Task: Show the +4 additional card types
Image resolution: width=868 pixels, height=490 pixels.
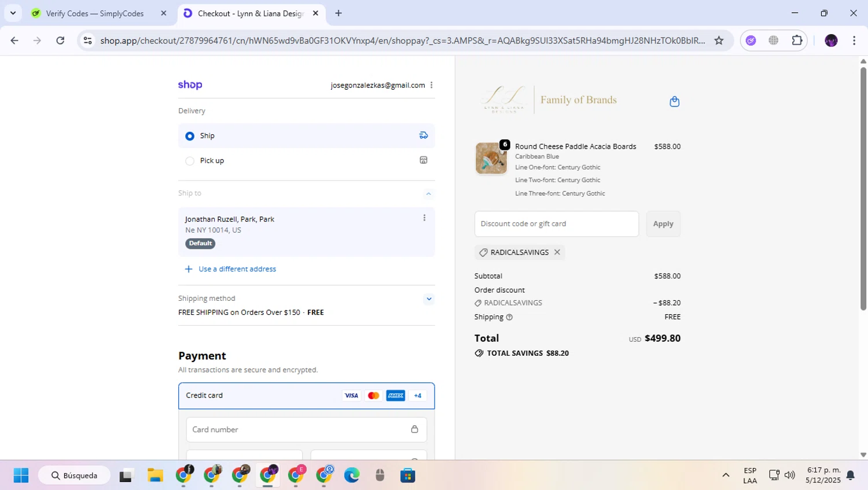Action: [418, 396]
